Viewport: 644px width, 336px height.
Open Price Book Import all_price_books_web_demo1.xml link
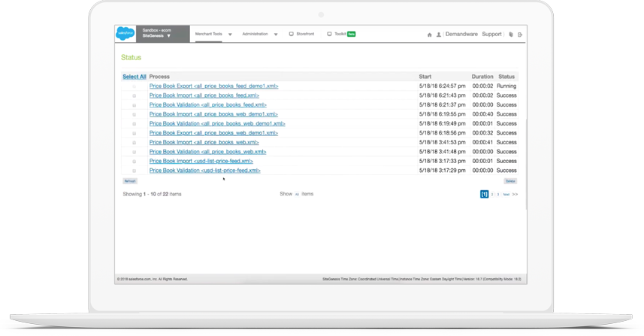click(x=213, y=114)
